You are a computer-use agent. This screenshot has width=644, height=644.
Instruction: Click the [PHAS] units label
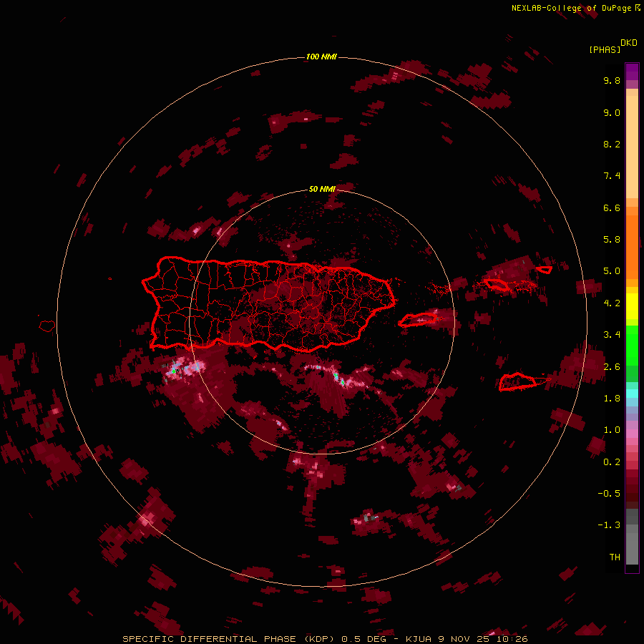tap(605, 49)
